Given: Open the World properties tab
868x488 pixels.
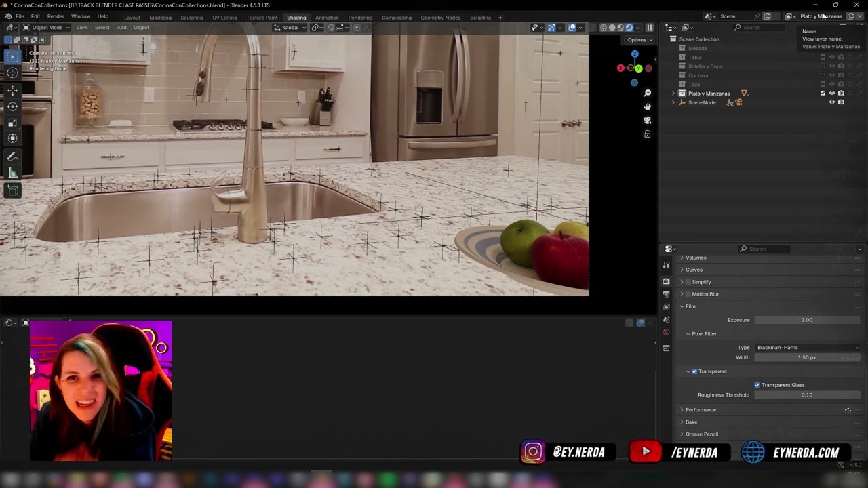Looking at the screenshot, I should tap(666, 332).
